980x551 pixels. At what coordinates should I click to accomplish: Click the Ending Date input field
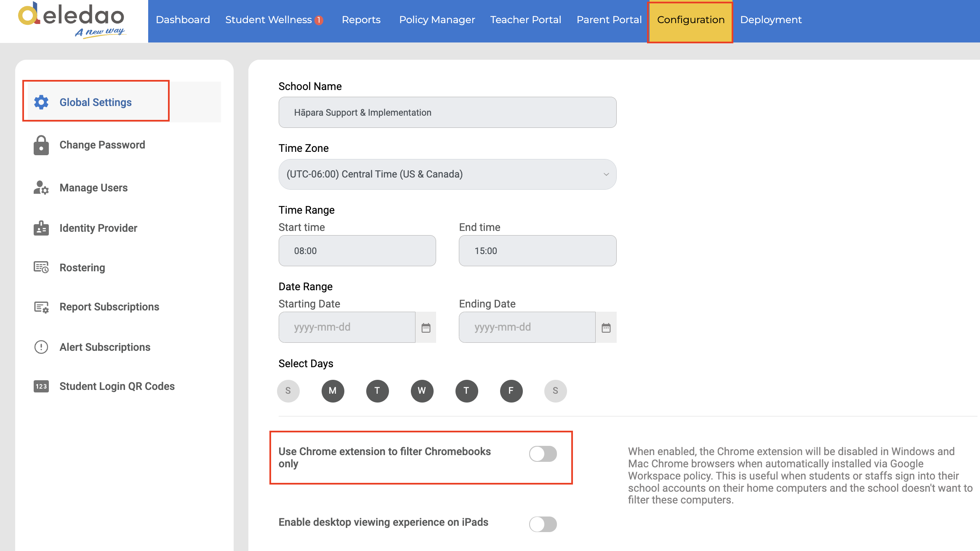point(527,327)
